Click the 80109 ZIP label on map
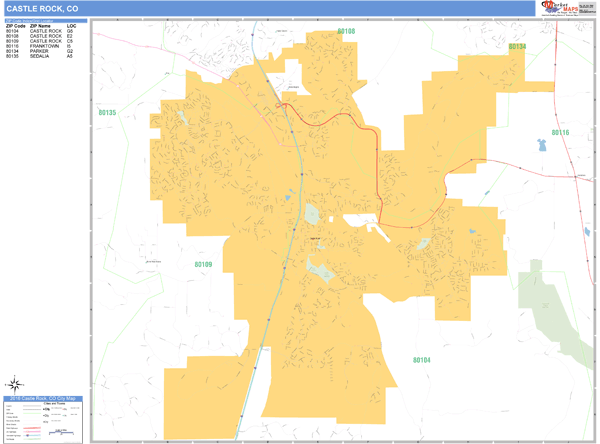 coord(203,264)
